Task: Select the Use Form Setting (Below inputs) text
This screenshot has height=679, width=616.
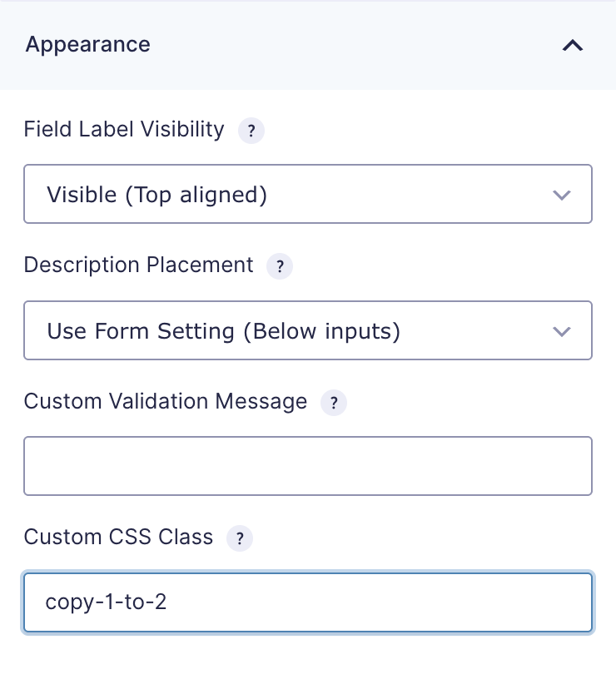Action: (224, 331)
